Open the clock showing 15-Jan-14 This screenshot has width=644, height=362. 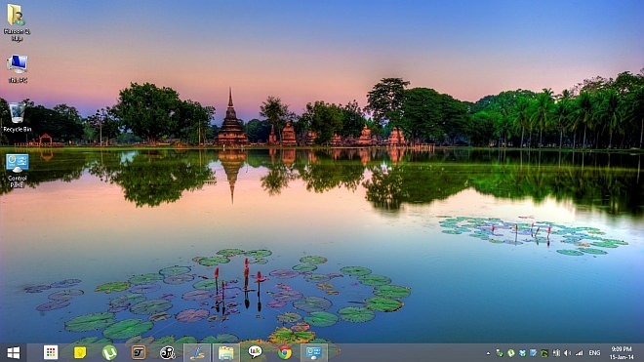621,353
